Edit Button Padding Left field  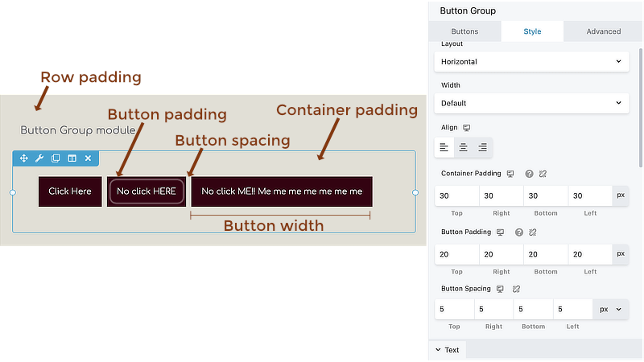click(590, 254)
